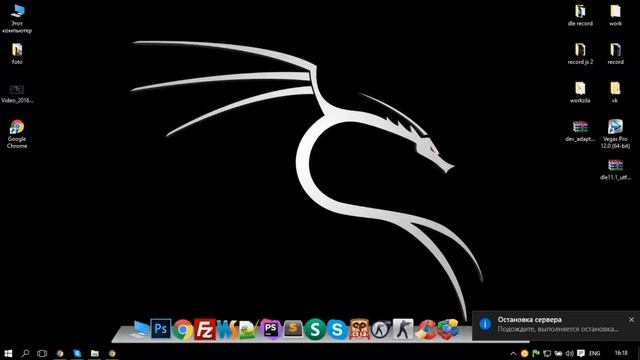Click the yellow round tray icon
Viewport: 640px width, 360px height.
(524, 353)
